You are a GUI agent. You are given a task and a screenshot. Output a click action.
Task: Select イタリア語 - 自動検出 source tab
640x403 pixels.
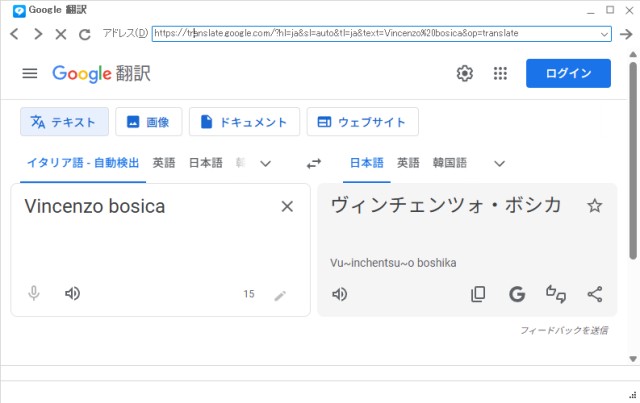83,163
